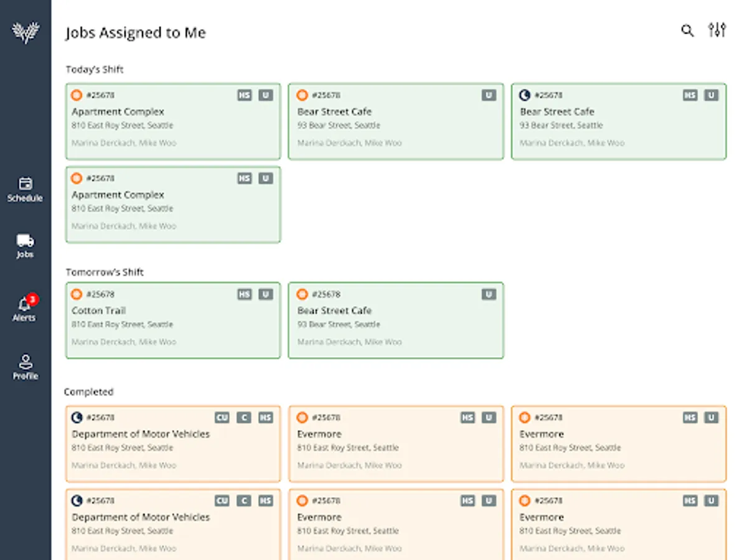Click the wheat logo icon
747x560 pixels.
[26, 32]
